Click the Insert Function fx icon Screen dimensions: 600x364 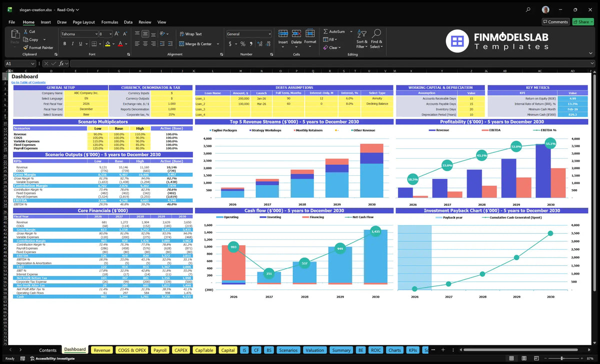tap(61, 63)
